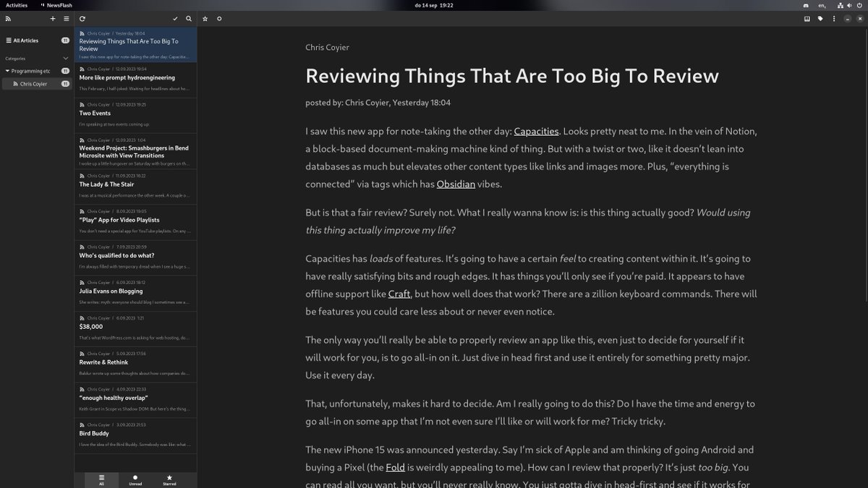Click RSS icon of Two Events entry
Screen dimensions: 868x488
pos(82,105)
